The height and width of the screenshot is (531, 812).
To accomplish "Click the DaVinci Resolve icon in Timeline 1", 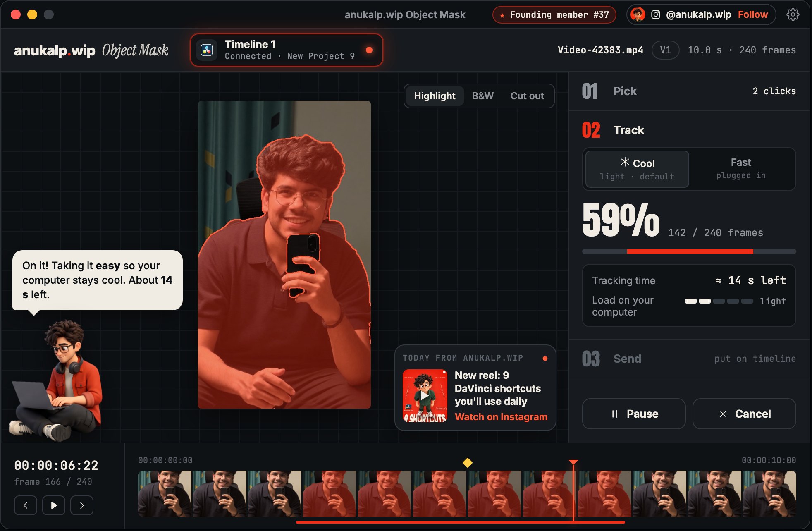I will 207,50.
